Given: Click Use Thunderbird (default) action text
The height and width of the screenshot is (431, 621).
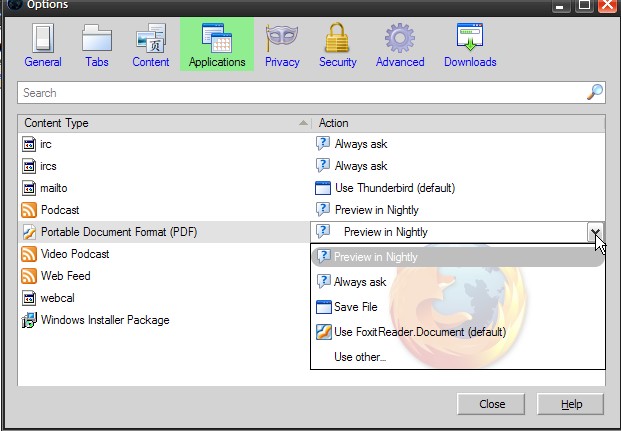Looking at the screenshot, I should pos(395,188).
